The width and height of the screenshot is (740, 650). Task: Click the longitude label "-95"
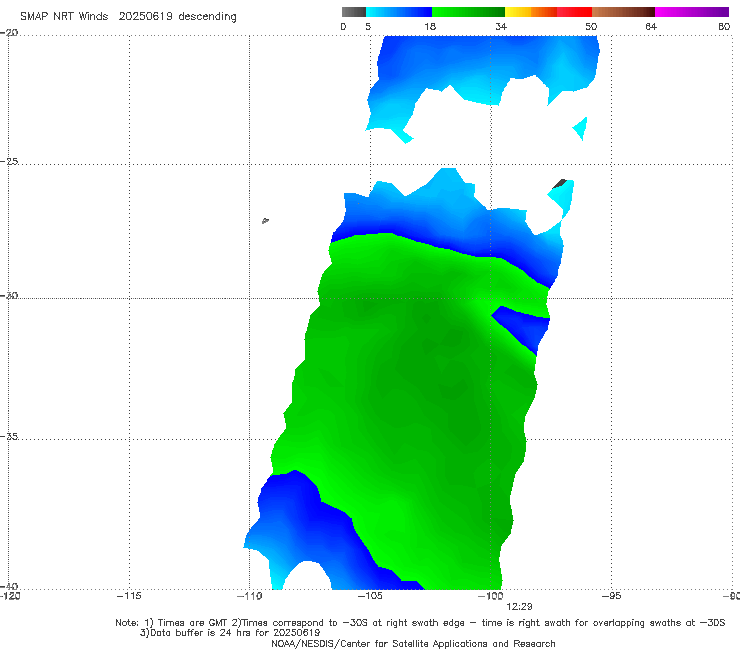pyautogui.click(x=611, y=596)
